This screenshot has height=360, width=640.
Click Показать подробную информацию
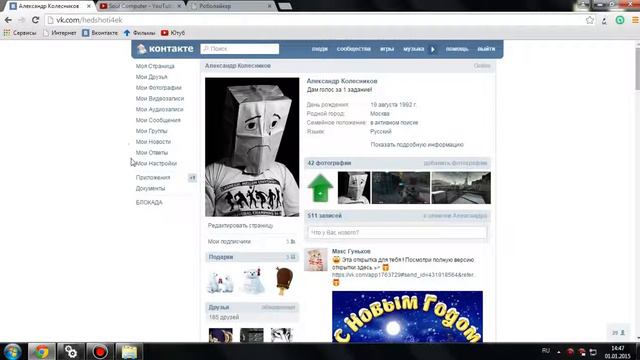[417, 144]
